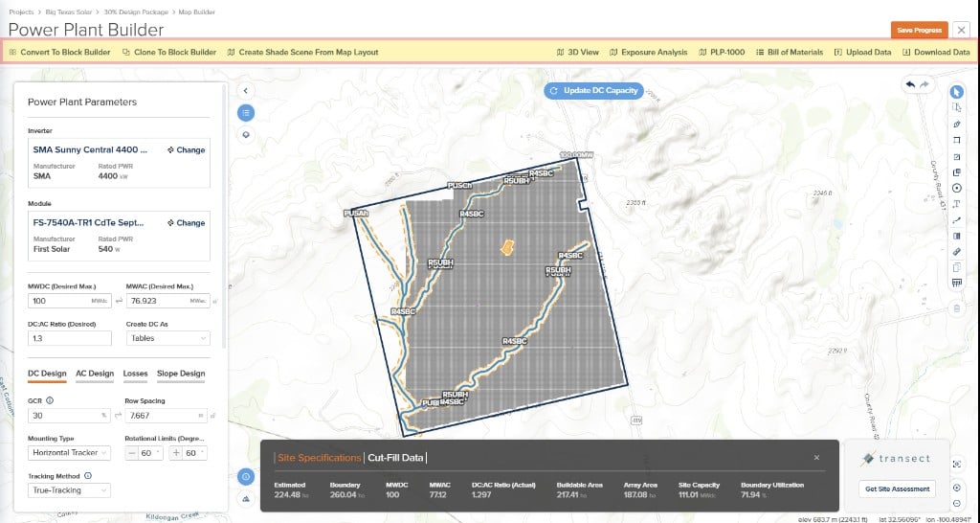The image size is (980, 523).
Task: Change the First Solar module selection
Action: [187, 223]
